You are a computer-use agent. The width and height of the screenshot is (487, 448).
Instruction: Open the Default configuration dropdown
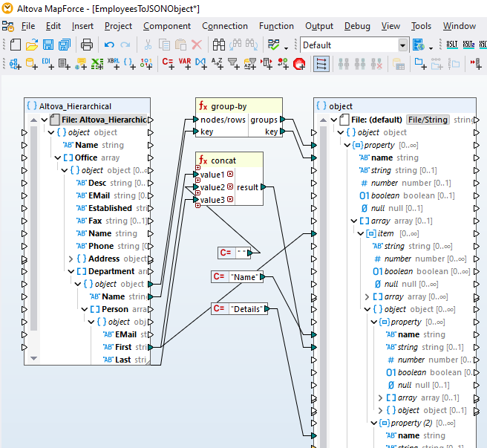(403, 45)
